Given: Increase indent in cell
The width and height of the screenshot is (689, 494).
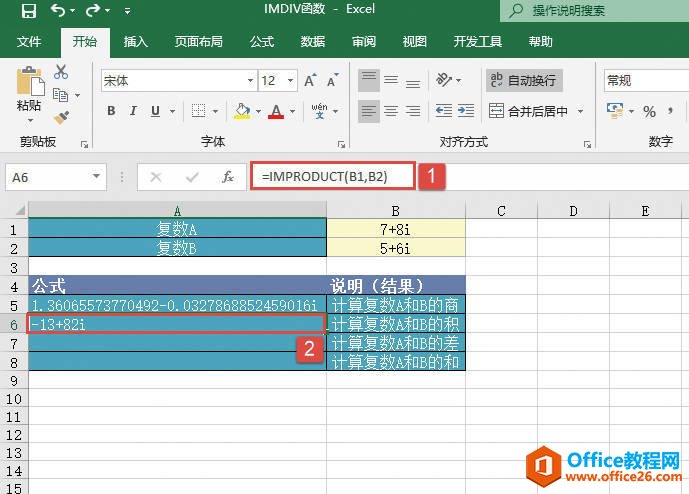Looking at the screenshot, I should click(466, 111).
